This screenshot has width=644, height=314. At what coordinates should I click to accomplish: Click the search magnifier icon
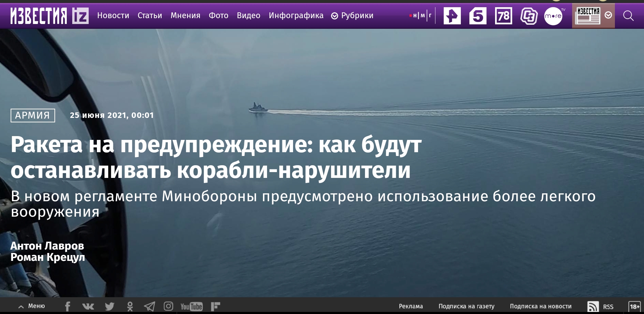(628, 15)
